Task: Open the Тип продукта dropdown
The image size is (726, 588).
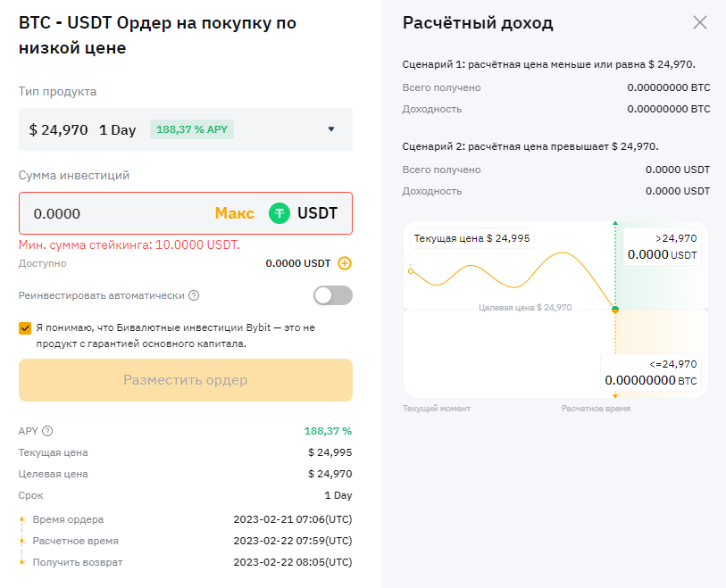Action: point(185,129)
